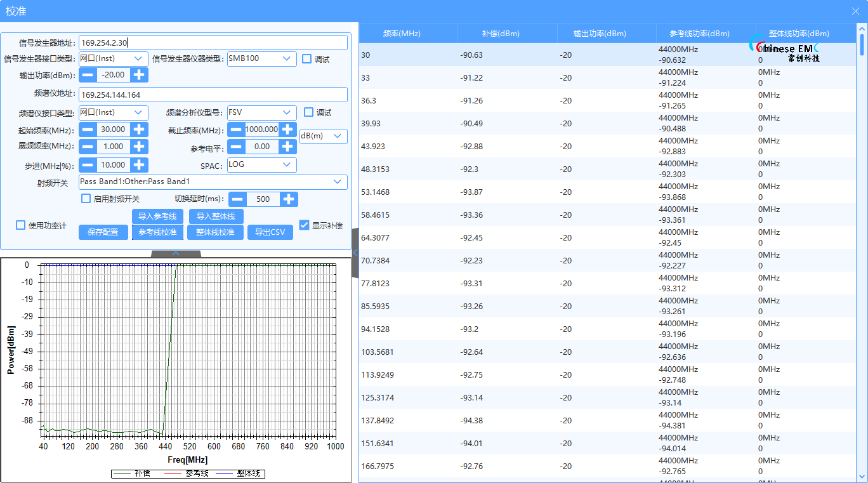868x483 pixels.
Task: Start 参考线校准 calibration
Action: pyautogui.click(x=158, y=232)
